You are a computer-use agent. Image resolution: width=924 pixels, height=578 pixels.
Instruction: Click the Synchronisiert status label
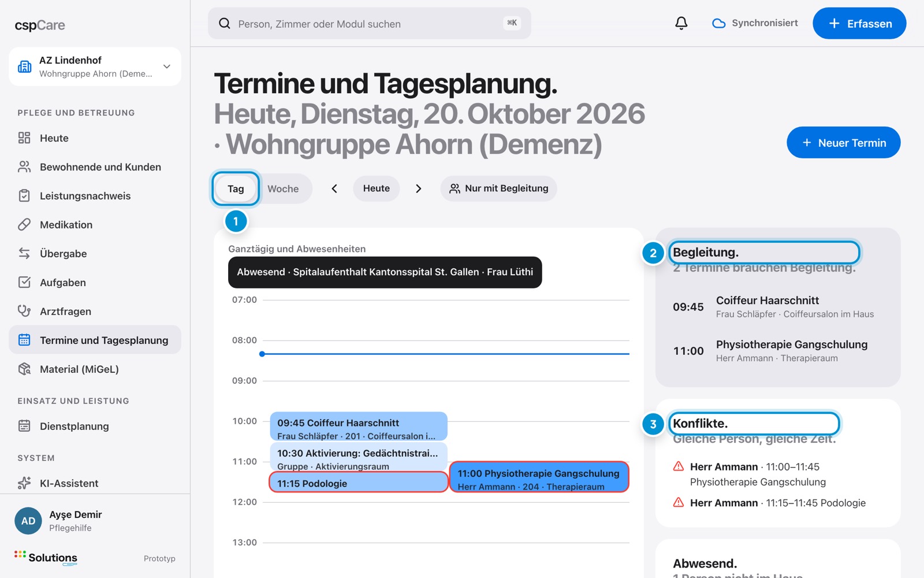coord(765,23)
